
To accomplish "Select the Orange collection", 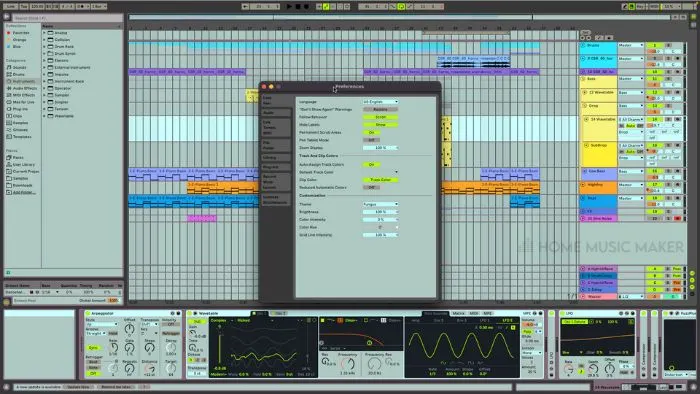I will point(19,40).
